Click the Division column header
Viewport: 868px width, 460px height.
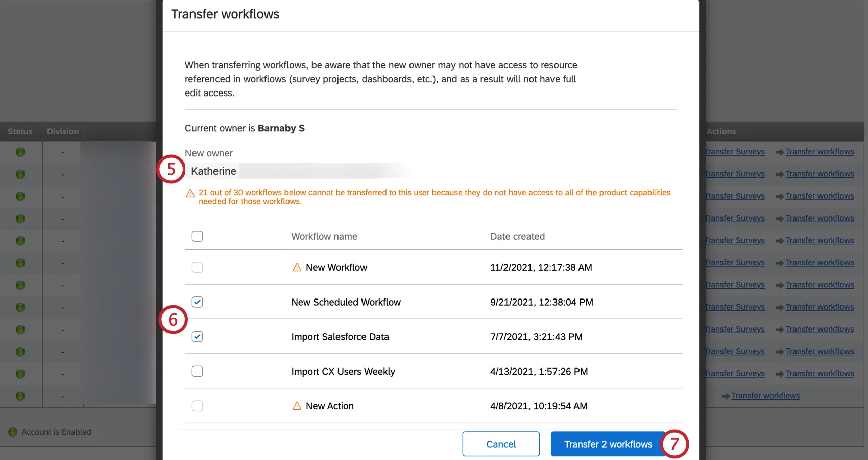62,131
